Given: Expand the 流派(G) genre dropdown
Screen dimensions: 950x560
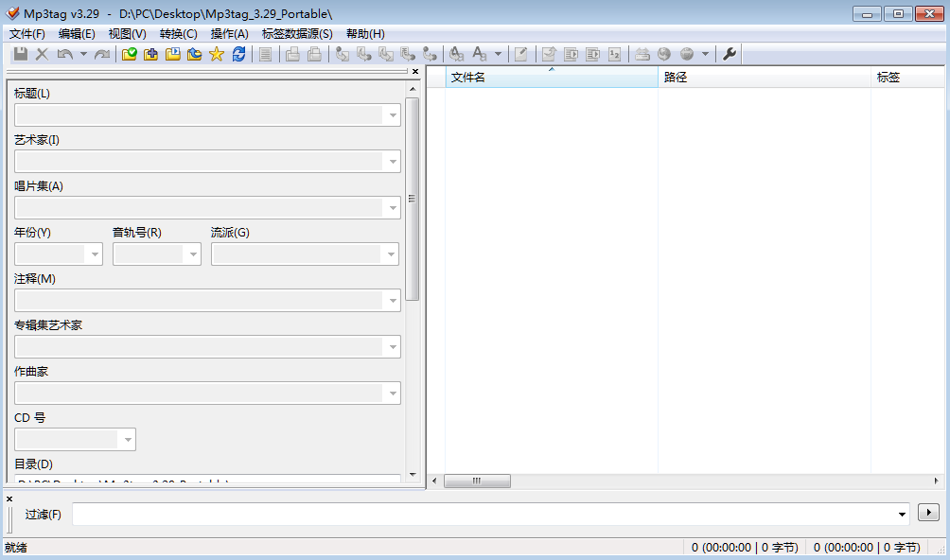Looking at the screenshot, I should coord(390,254).
